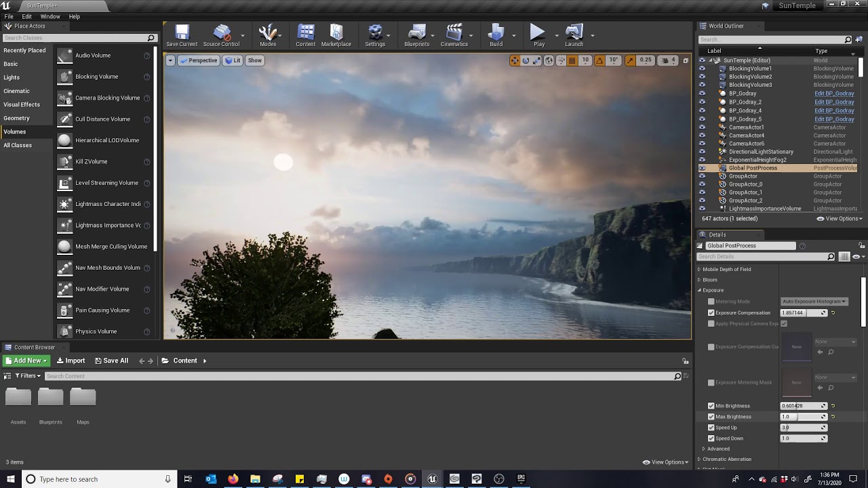Open the Modes toolbar icon

(268, 36)
